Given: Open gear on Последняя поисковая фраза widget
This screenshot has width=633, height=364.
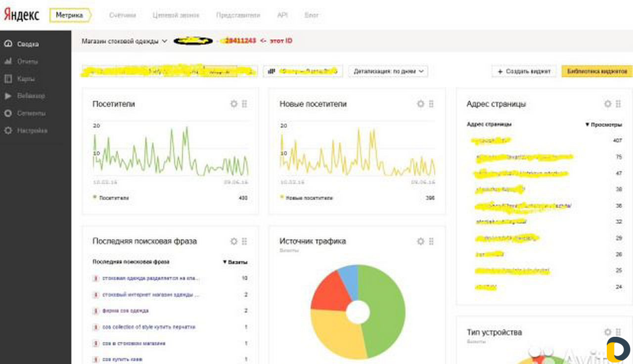Looking at the screenshot, I should click(x=234, y=241).
